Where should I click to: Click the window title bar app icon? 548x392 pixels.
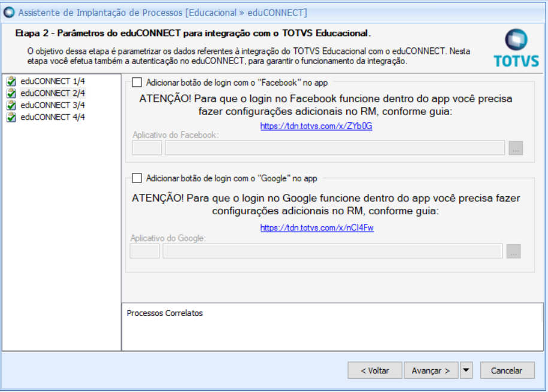(9, 12)
